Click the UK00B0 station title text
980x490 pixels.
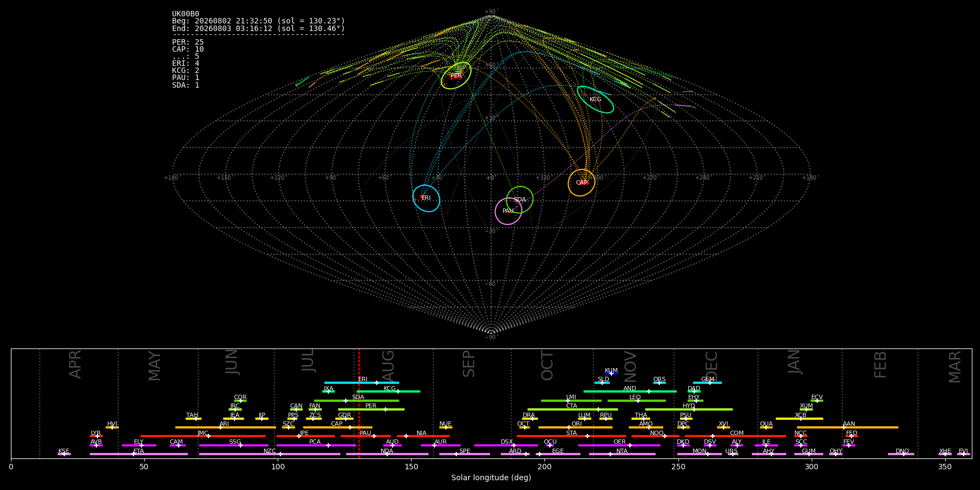(x=186, y=14)
